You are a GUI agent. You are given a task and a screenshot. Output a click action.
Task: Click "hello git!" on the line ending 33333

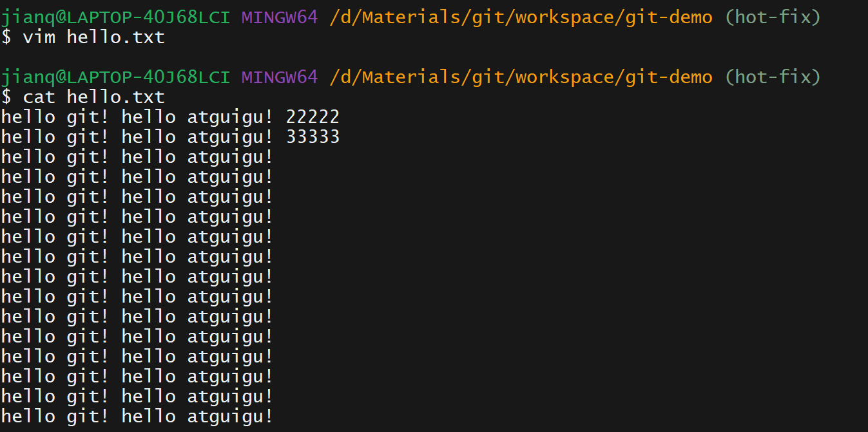56,138
